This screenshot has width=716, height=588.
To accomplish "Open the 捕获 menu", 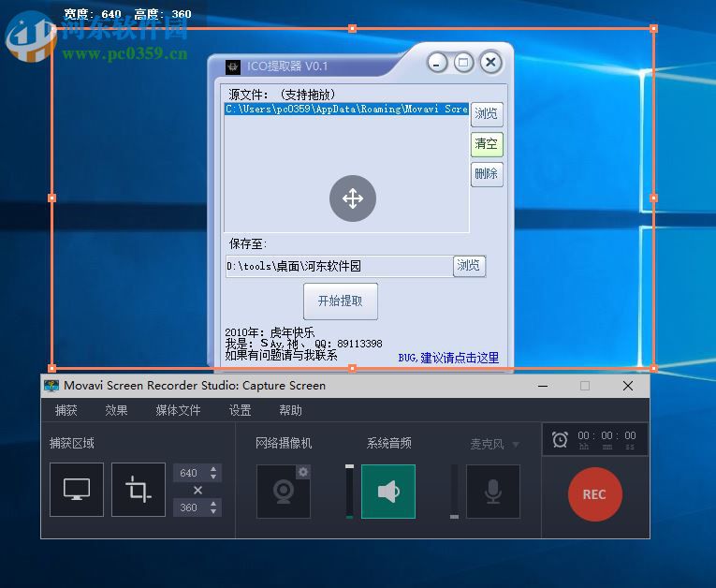I will click(66, 410).
